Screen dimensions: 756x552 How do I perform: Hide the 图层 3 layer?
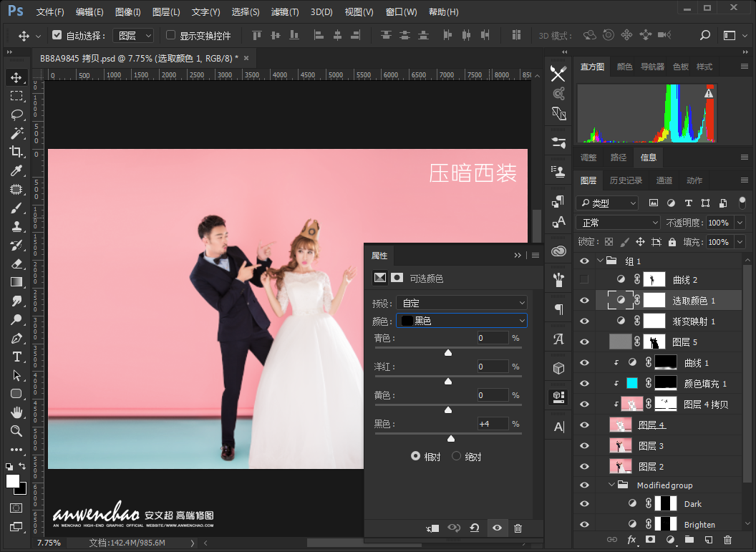click(x=584, y=445)
